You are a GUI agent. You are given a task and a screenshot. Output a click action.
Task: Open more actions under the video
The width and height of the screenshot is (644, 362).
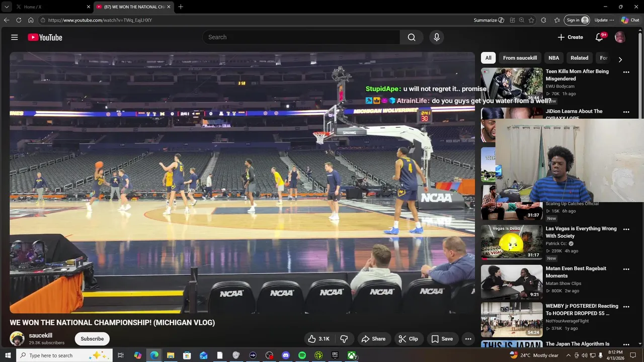point(468,339)
